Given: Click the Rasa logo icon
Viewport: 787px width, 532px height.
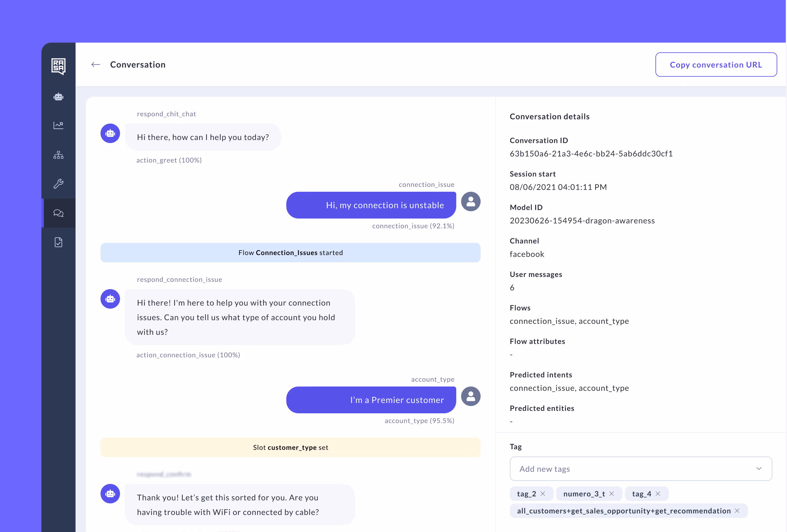Looking at the screenshot, I should [58, 66].
